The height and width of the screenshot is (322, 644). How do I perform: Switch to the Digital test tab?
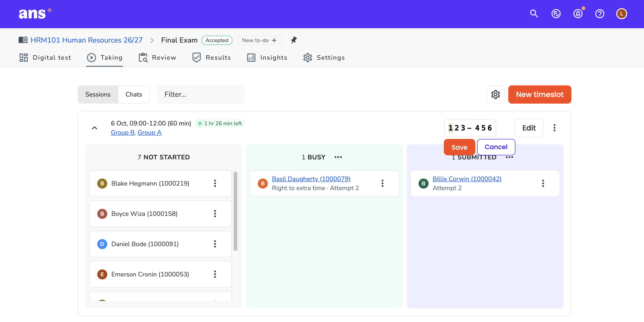pyautogui.click(x=45, y=57)
